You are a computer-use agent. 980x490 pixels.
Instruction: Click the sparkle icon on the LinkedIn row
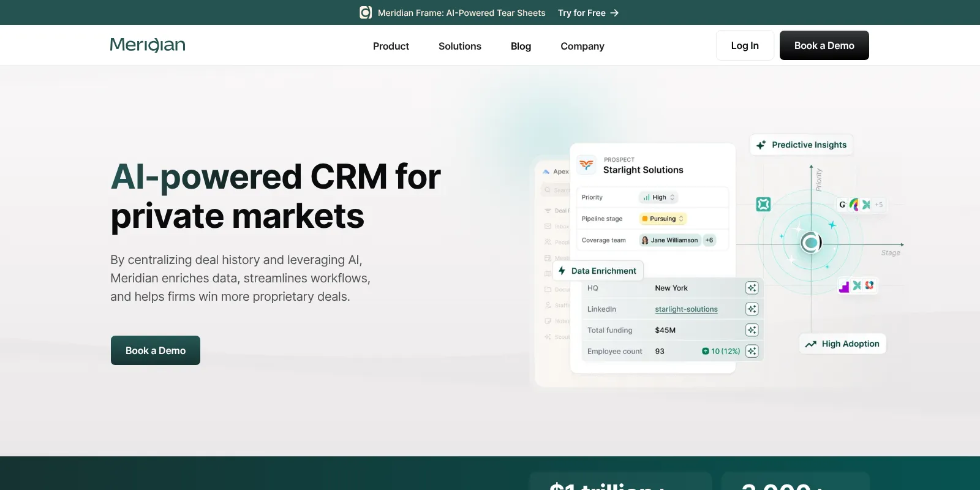click(752, 309)
